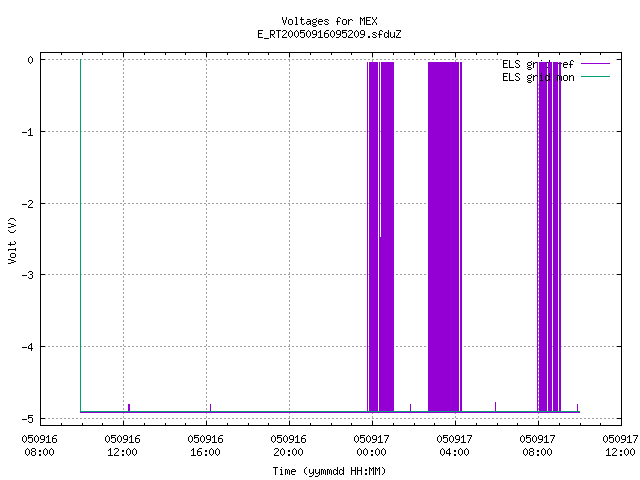
Task: Click x-axis label 050917 00:00
Action: click(371, 446)
